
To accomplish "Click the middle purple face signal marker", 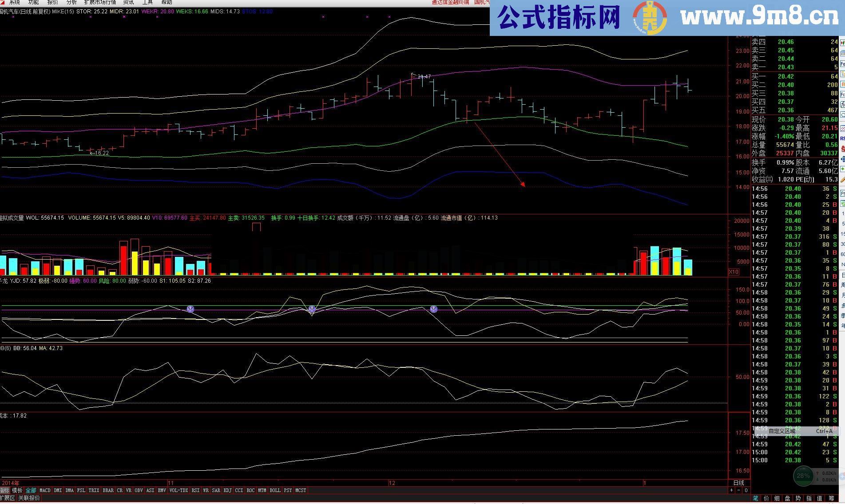I will point(312,309).
